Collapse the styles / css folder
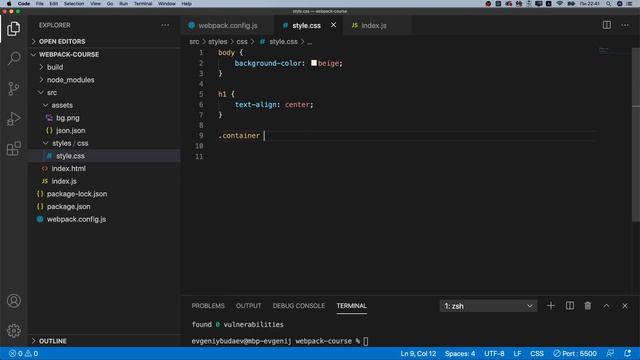The height and width of the screenshot is (360, 640). click(x=70, y=143)
